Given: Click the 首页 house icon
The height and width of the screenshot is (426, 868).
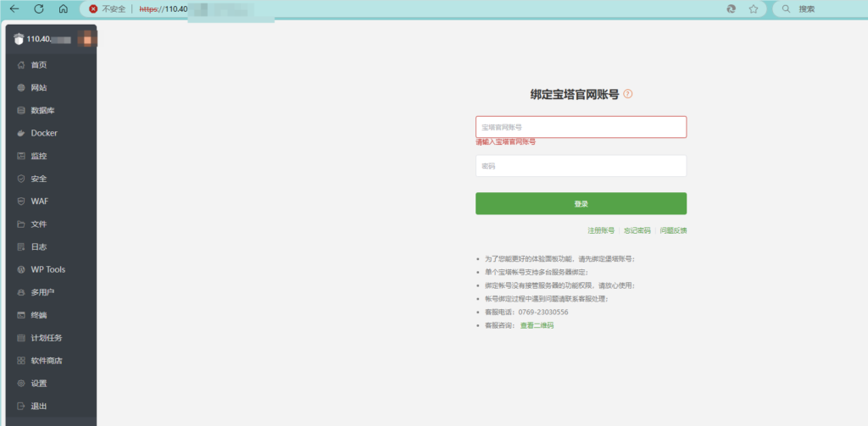Looking at the screenshot, I should [x=21, y=65].
